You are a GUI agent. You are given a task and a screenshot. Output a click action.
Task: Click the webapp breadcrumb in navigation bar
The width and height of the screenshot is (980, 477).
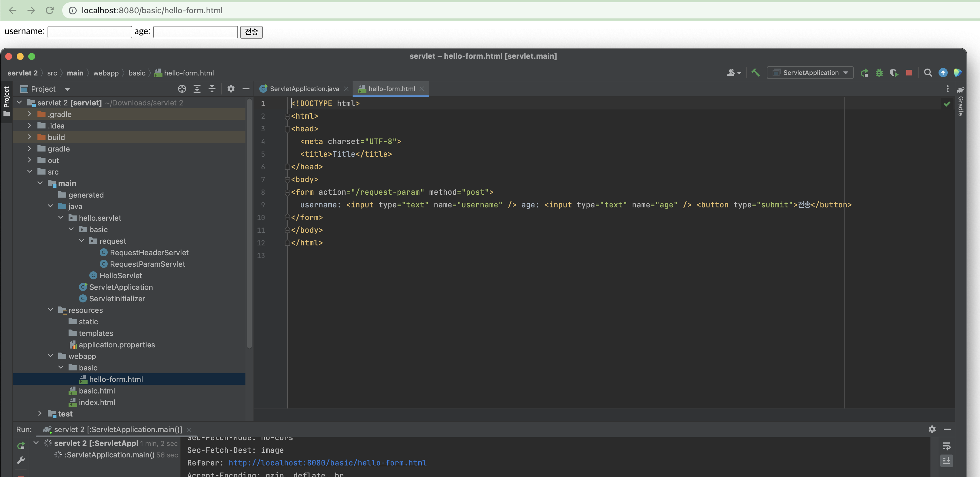[x=106, y=73]
